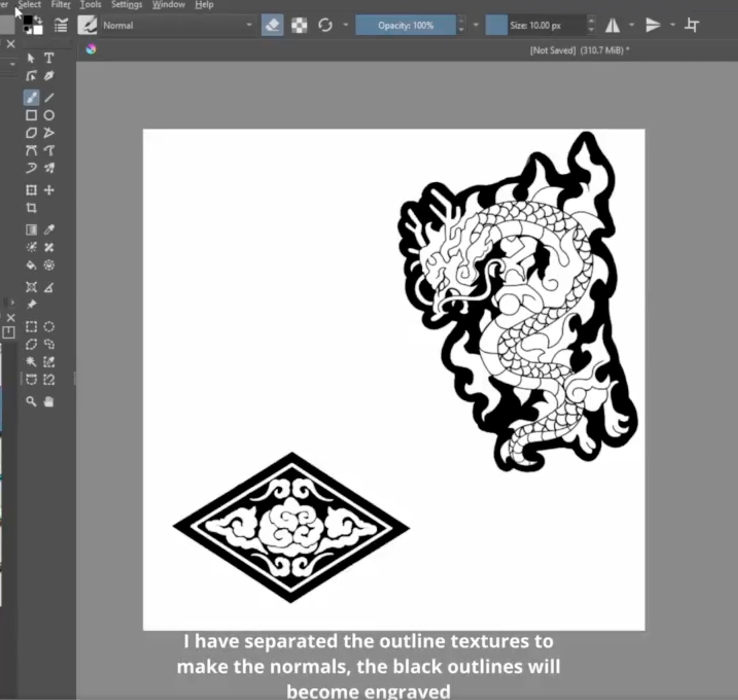Select the Crop tool in toolbox

click(31, 208)
